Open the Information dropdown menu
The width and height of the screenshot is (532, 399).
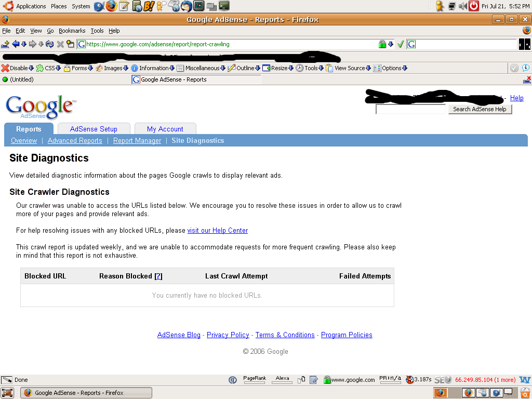[x=153, y=68]
